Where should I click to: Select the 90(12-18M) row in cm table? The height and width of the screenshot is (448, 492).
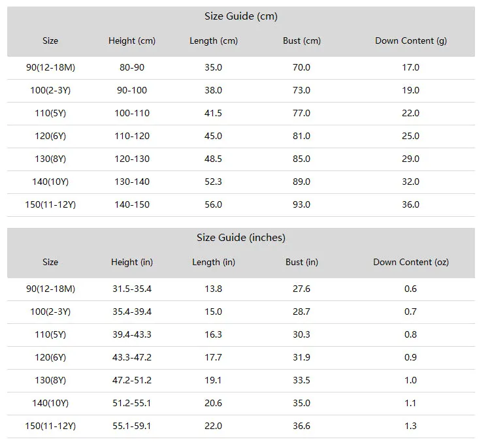point(241,68)
